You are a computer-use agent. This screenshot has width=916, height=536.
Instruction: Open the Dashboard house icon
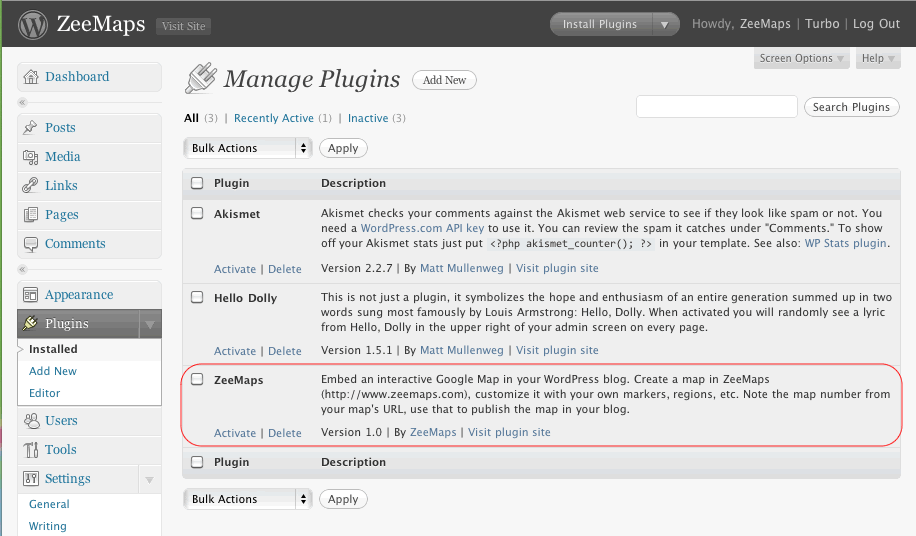click(x=31, y=76)
